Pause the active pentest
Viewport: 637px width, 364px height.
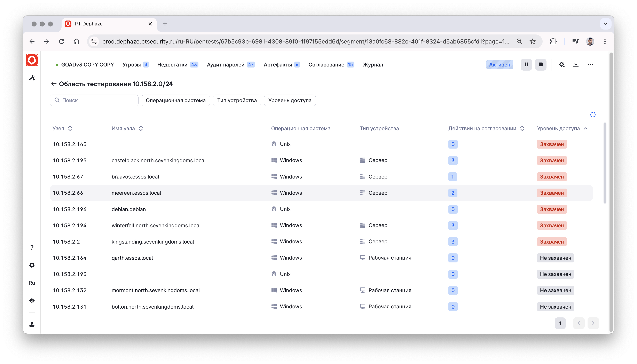(526, 64)
